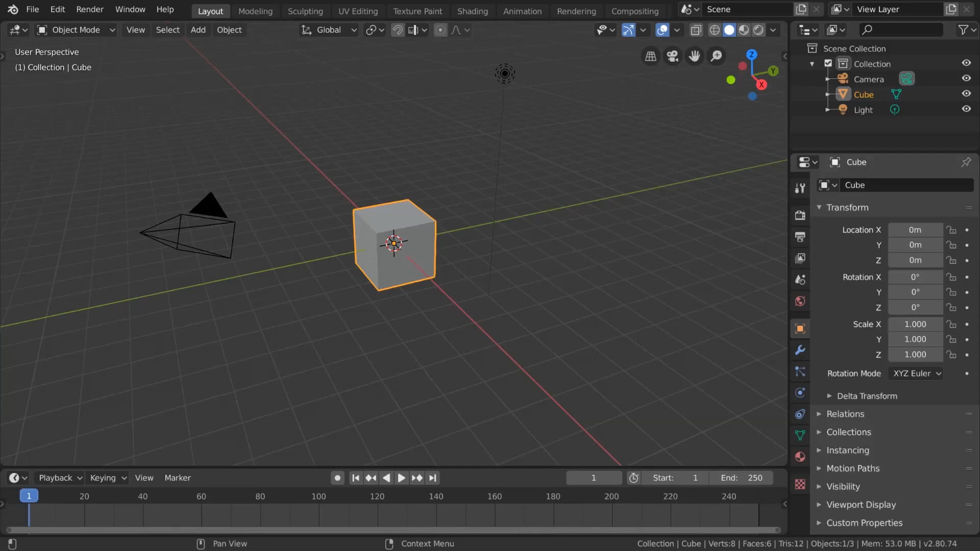This screenshot has height=551, width=980.
Task: Enable proportional editing in the header
Action: [440, 30]
